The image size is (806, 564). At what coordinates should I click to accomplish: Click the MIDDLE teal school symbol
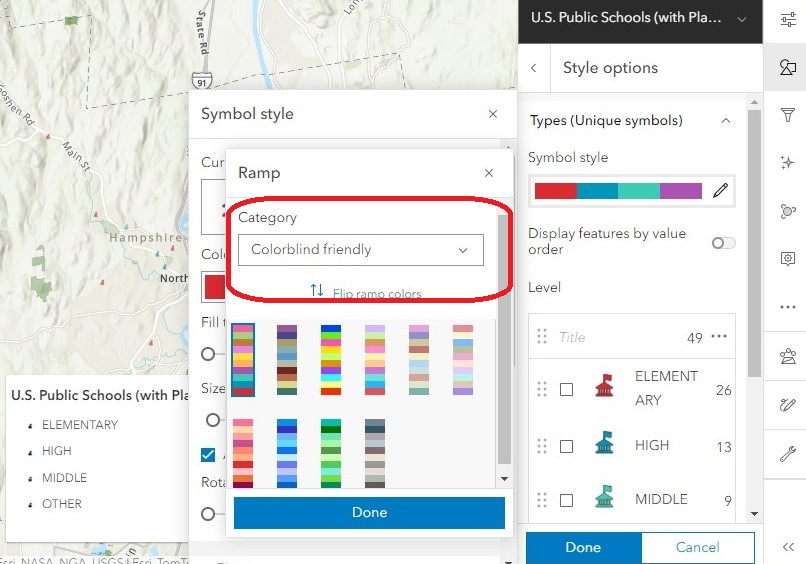click(604, 497)
